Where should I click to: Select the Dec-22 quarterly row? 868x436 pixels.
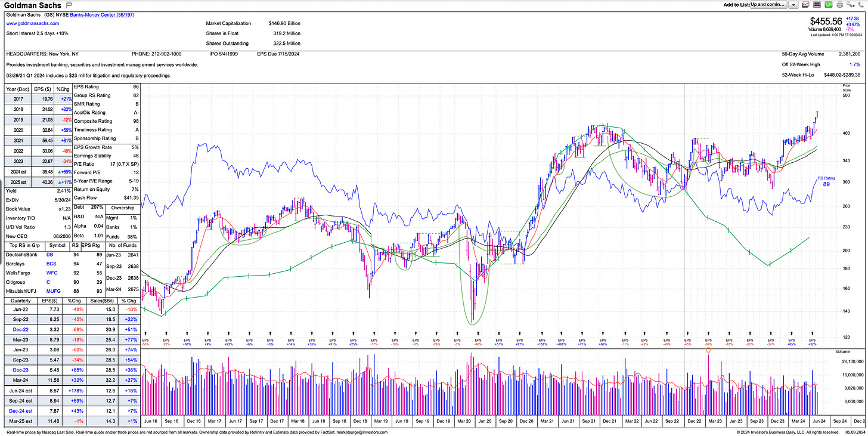(73, 329)
